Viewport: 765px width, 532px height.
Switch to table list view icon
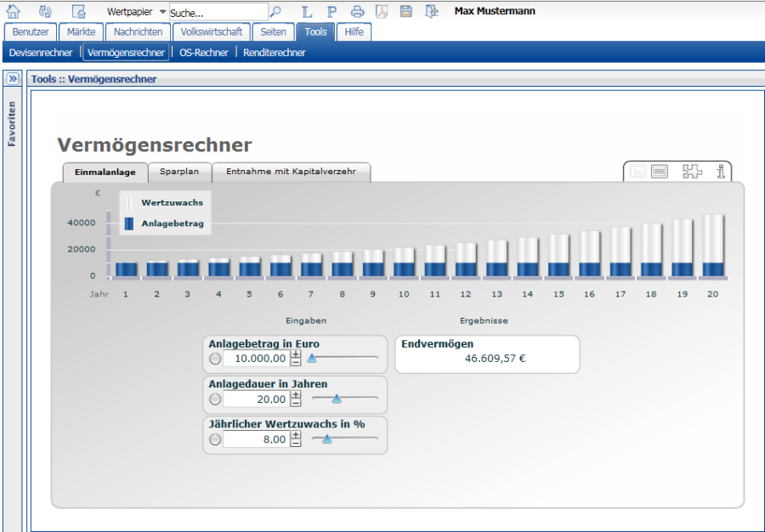pos(660,172)
